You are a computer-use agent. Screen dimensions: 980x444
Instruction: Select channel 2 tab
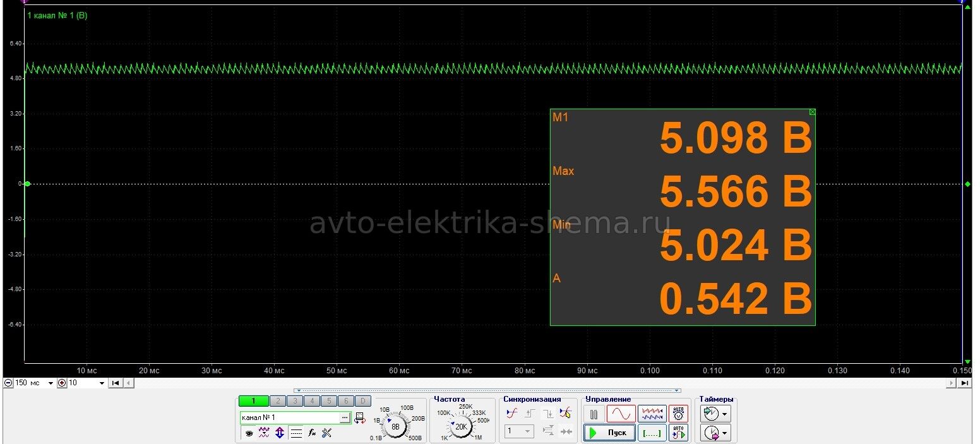[x=278, y=401]
